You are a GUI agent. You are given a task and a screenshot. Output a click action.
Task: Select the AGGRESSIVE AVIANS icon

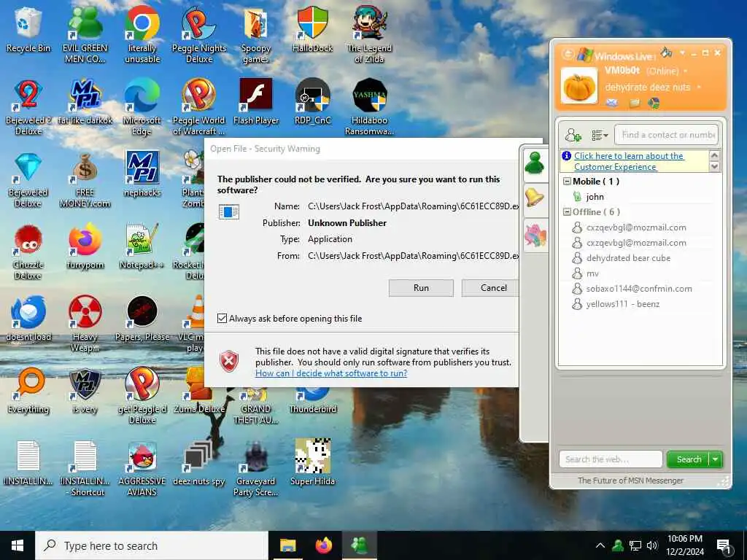point(142,468)
